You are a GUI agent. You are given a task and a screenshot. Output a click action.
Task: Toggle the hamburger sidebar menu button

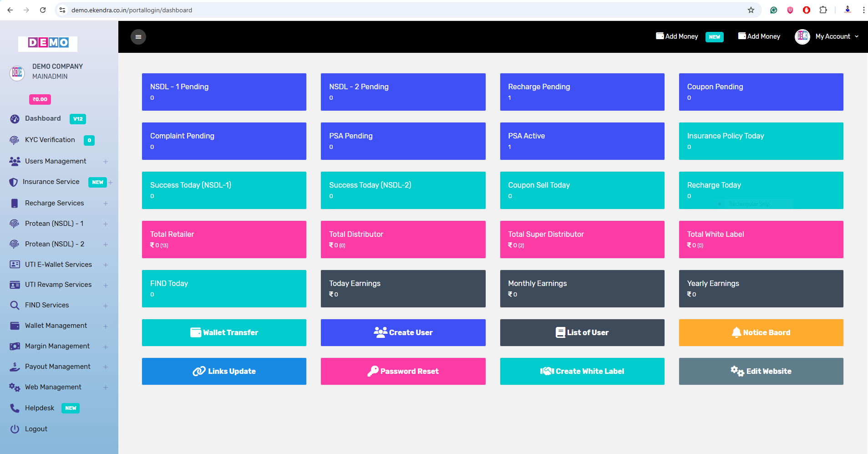[138, 37]
